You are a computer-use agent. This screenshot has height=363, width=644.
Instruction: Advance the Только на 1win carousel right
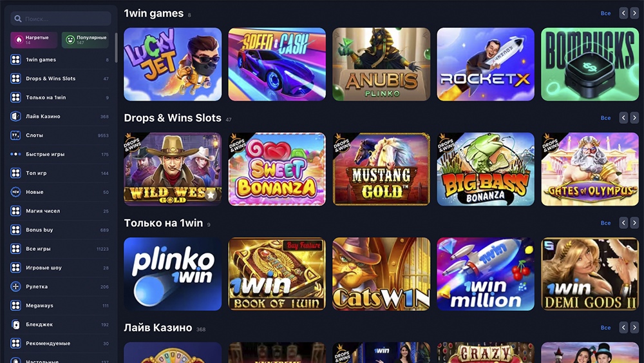pyautogui.click(x=634, y=223)
